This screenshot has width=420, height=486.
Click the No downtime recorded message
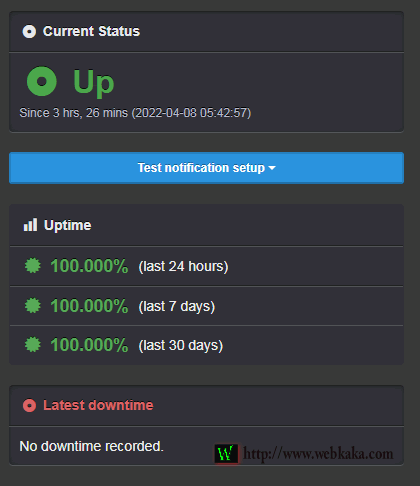pos(91,446)
